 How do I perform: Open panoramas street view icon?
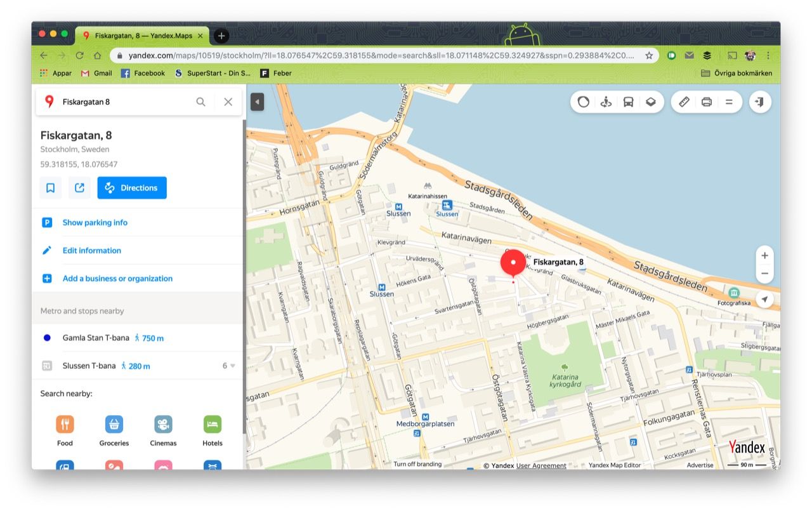coord(606,102)
